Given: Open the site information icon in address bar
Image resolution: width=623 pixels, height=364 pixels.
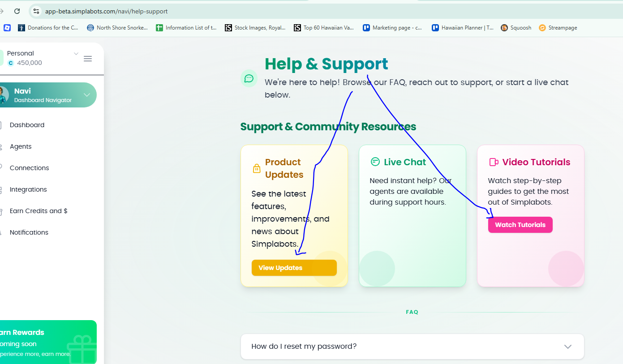Looking at the screenshot, I should pyautogui.click(x=37, y=11).
